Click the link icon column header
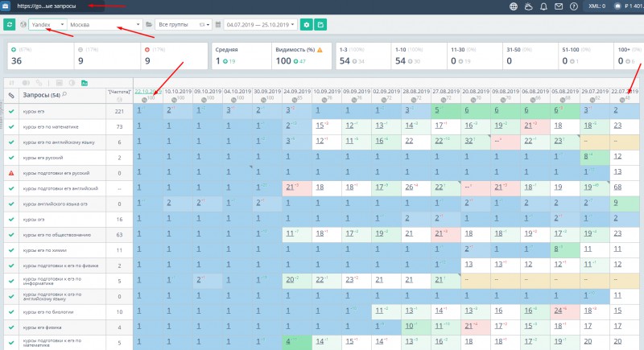 (11, 96)
